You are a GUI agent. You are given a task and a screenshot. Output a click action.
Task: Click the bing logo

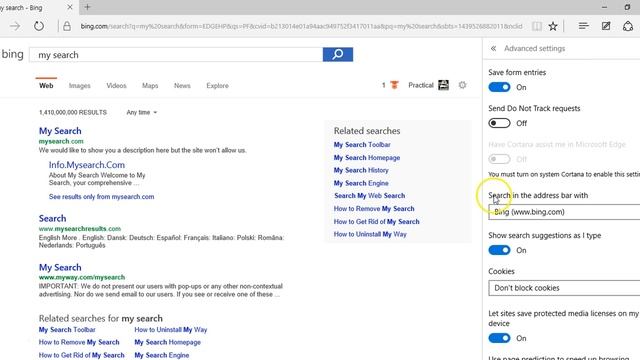click(x=12, y=54)
